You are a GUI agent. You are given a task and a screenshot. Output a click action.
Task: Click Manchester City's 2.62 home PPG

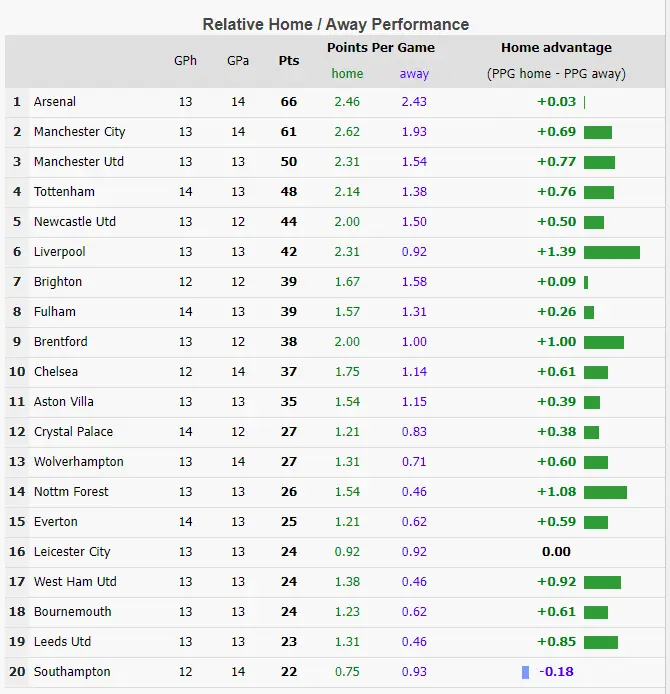tap(347, 132)
